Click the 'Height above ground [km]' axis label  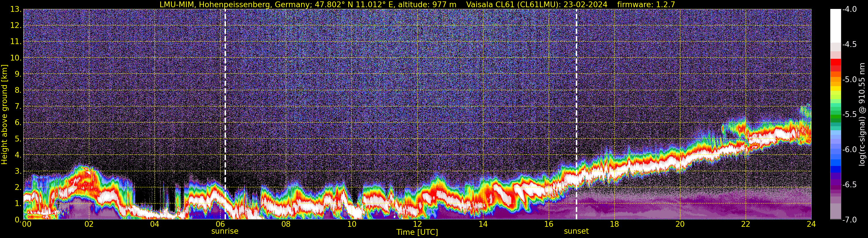pyautogui.click(x=4, y=114)
